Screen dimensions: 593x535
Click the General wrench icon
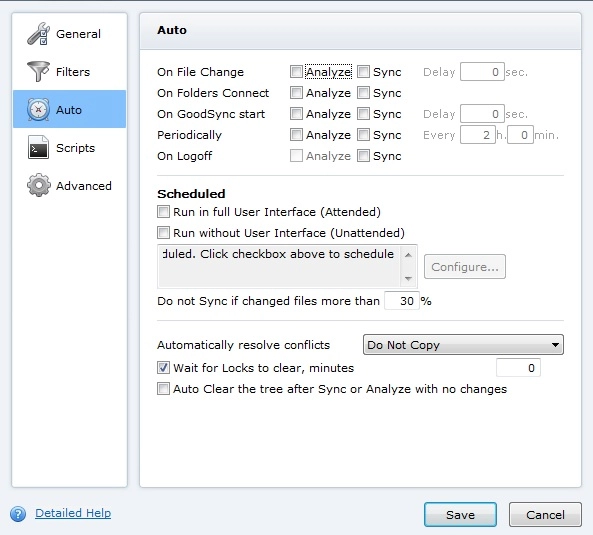coord(39,34)
